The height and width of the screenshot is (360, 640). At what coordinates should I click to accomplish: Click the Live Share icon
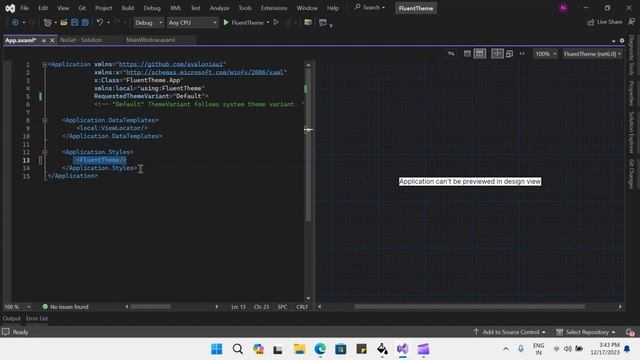[591, 22]
